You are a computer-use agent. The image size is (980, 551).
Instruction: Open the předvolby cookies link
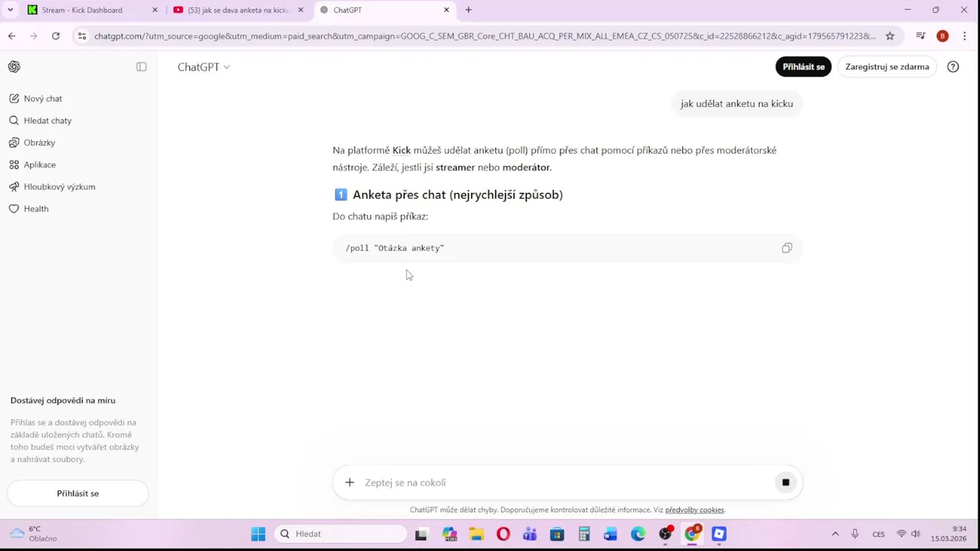(x=694, y=510)
